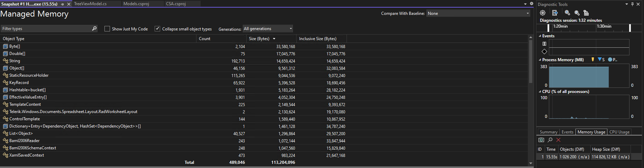Toggle Size (Bytes) sort arrow
The height and width of the screenshot is (168, 644).
click(x=274, y=39)
